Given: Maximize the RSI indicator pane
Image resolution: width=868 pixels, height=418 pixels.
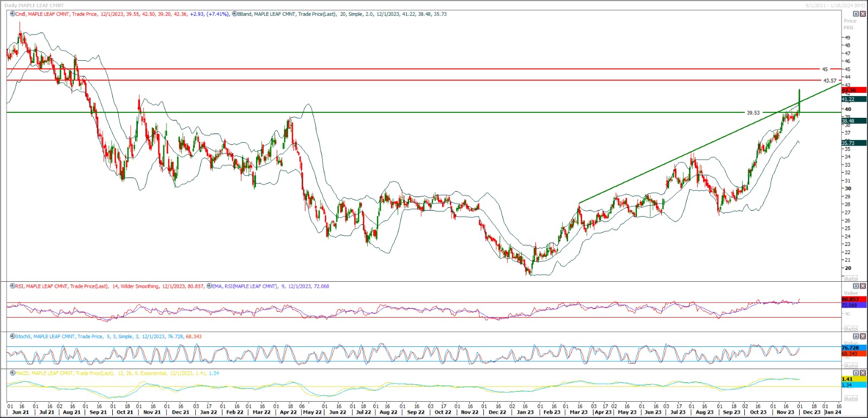Looking at the screenshot, I should point(856,286).
